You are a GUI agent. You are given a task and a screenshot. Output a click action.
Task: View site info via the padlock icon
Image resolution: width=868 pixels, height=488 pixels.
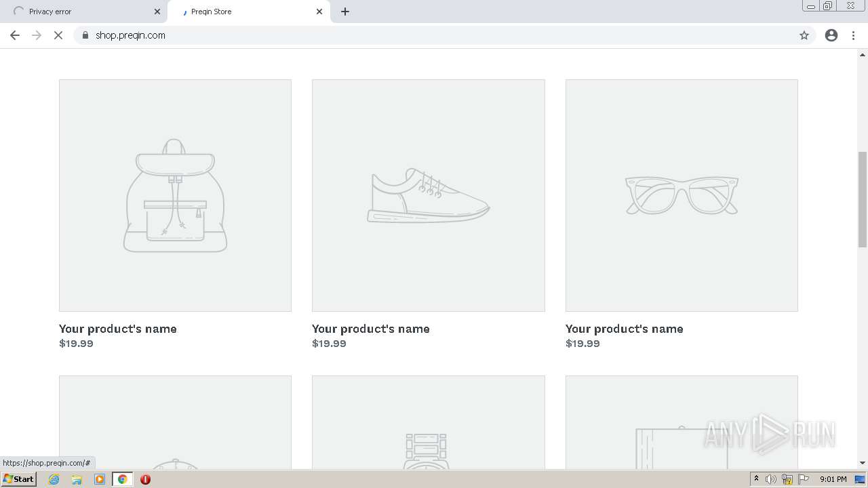coord(85,35)
